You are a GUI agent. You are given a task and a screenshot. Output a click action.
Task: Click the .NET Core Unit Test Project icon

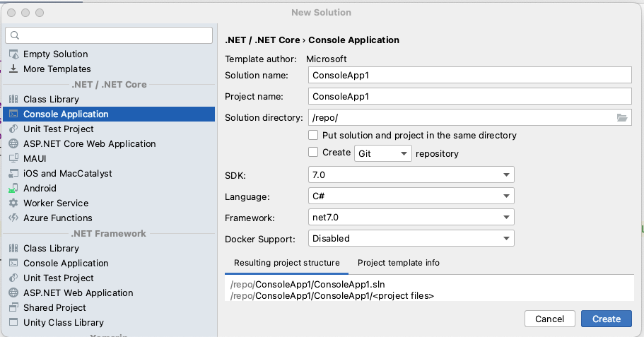[x=13, y=129]
